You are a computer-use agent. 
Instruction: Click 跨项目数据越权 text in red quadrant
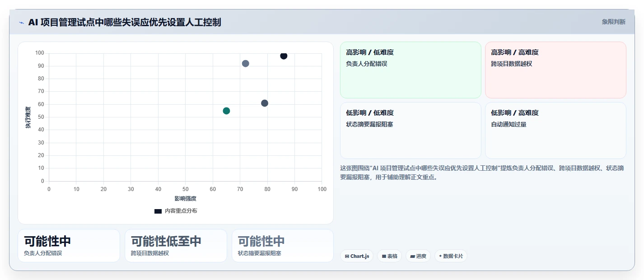(512, 64)
